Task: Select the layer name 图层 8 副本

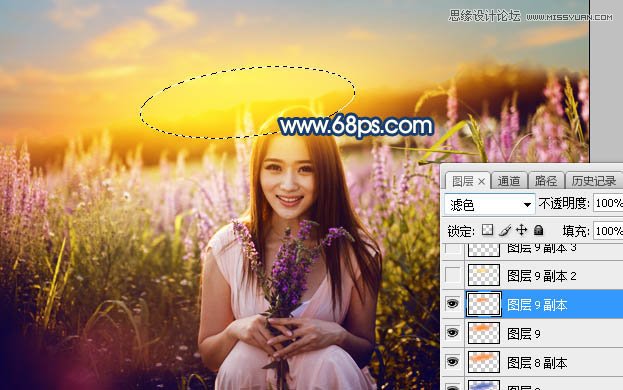Action: [537, 363]
